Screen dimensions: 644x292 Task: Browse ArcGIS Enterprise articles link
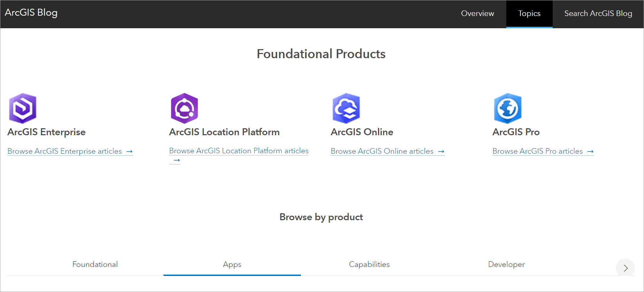[70, 151]
